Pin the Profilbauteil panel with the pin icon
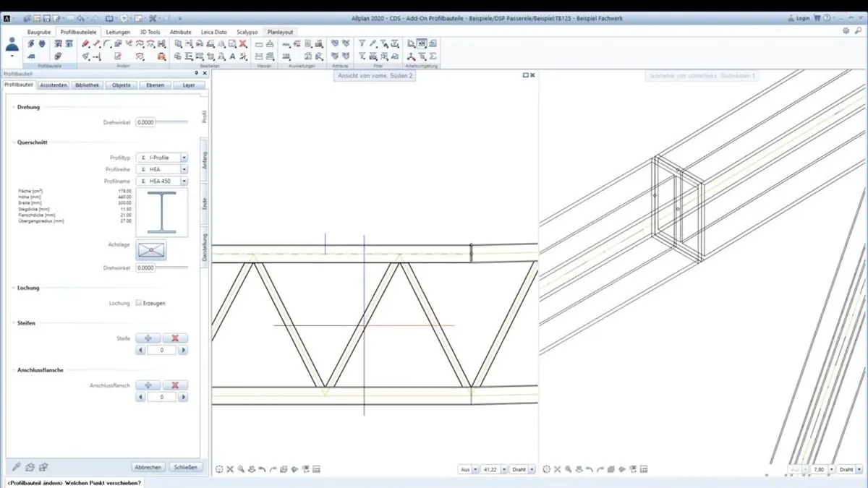 tap(196, 74)
